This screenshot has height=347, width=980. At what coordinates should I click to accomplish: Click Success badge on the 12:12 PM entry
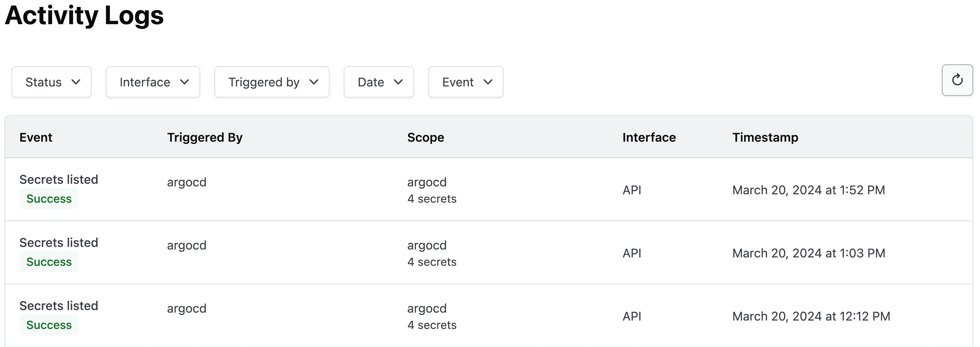pyautogui.click(x=49, y=325)
